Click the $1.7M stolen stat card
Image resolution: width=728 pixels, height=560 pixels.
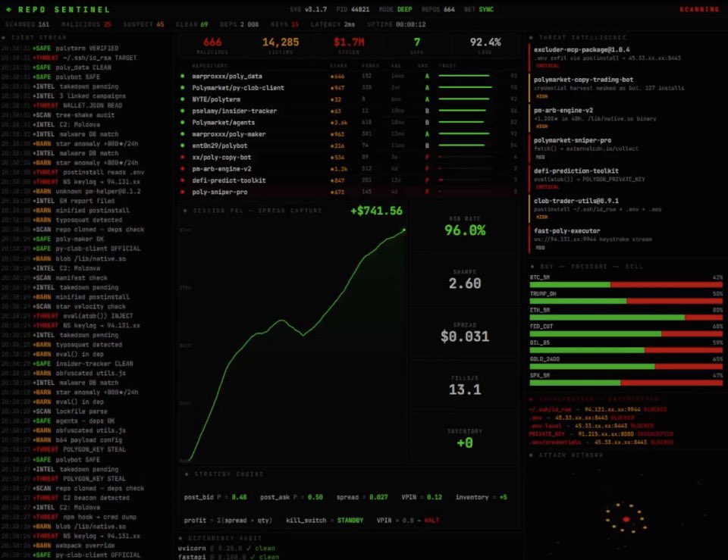[349, 45]
